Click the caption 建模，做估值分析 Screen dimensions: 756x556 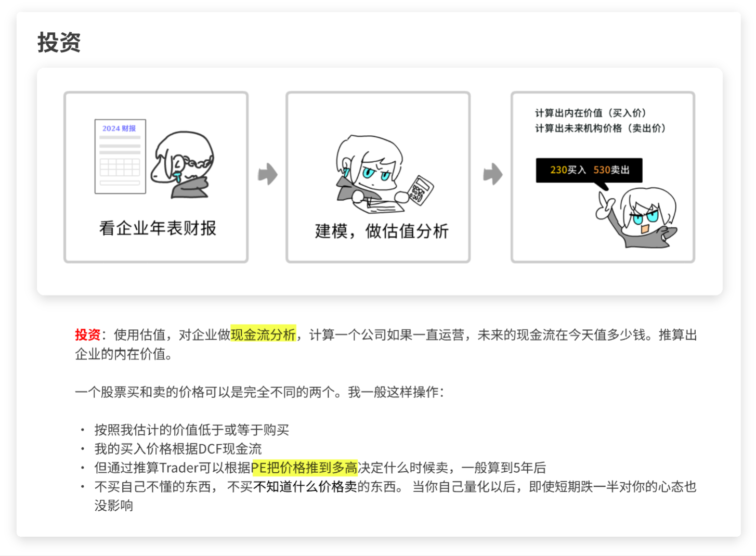tap(381, 231)
